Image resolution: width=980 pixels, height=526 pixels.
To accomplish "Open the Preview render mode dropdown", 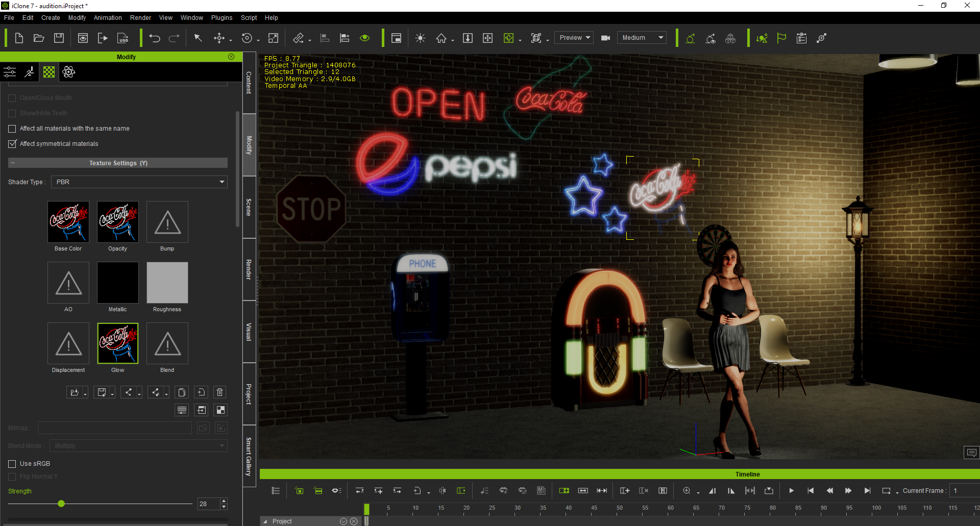I will (574, 38).
